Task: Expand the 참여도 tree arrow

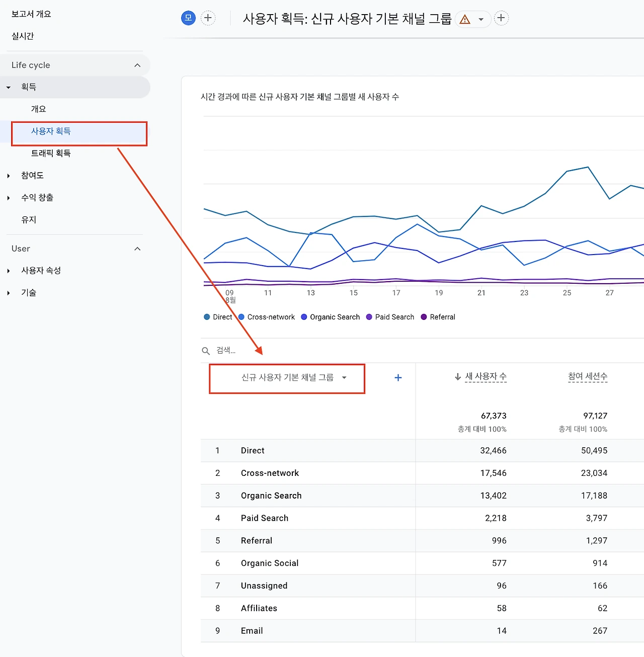Action: (x=9, y=176)
